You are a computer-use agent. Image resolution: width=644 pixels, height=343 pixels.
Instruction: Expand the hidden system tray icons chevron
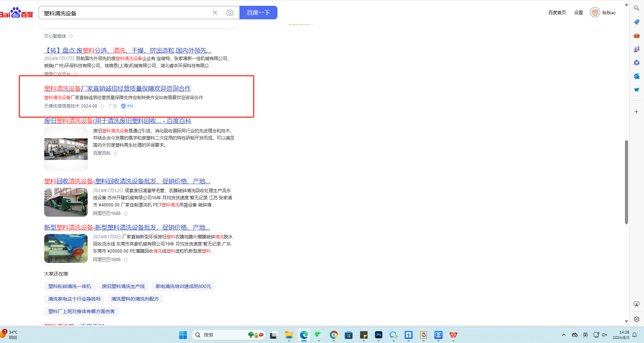click(x=564, y=335)
